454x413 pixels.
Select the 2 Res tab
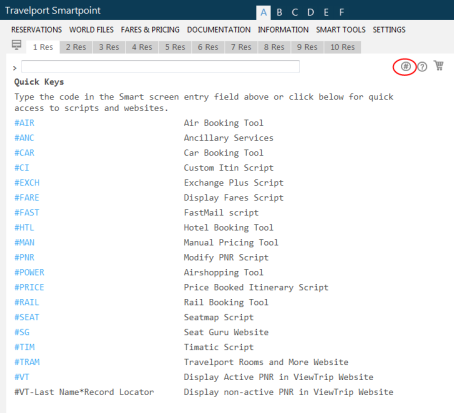click(76, 47)
